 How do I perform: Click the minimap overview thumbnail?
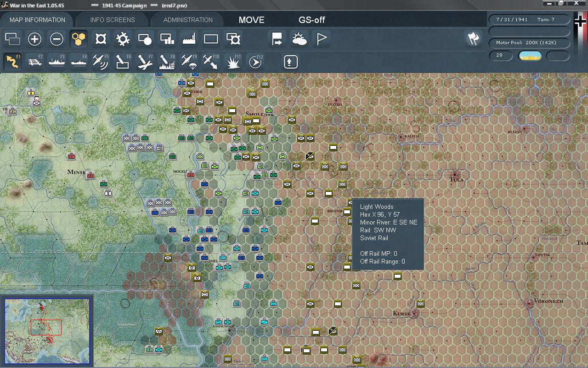pyautogui.click(x=47, y=330)
